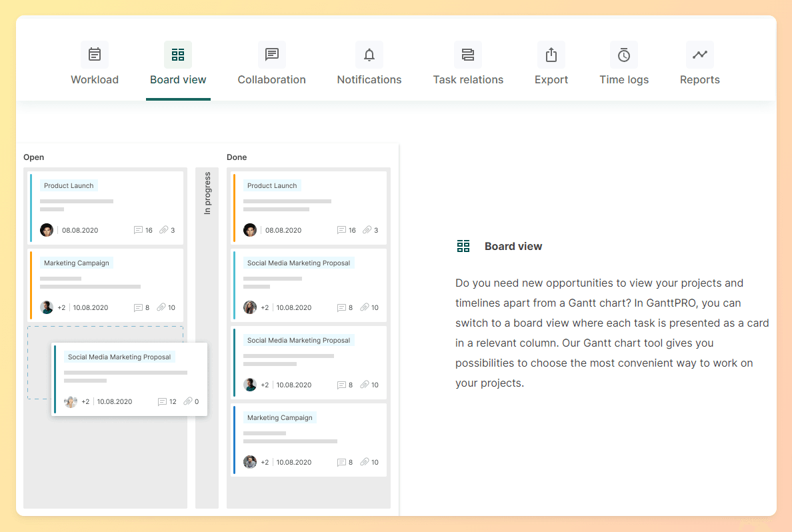This screenshot has width=792, height=532.
Task: Click comments icon on Open Product Launch card
Action: click(138, 230)
